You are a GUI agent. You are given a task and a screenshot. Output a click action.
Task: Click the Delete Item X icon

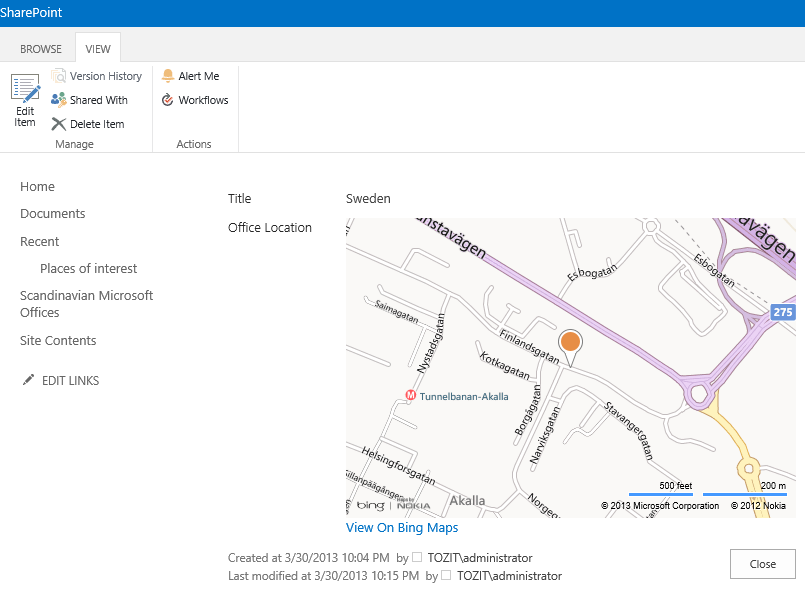click(59, 124)
